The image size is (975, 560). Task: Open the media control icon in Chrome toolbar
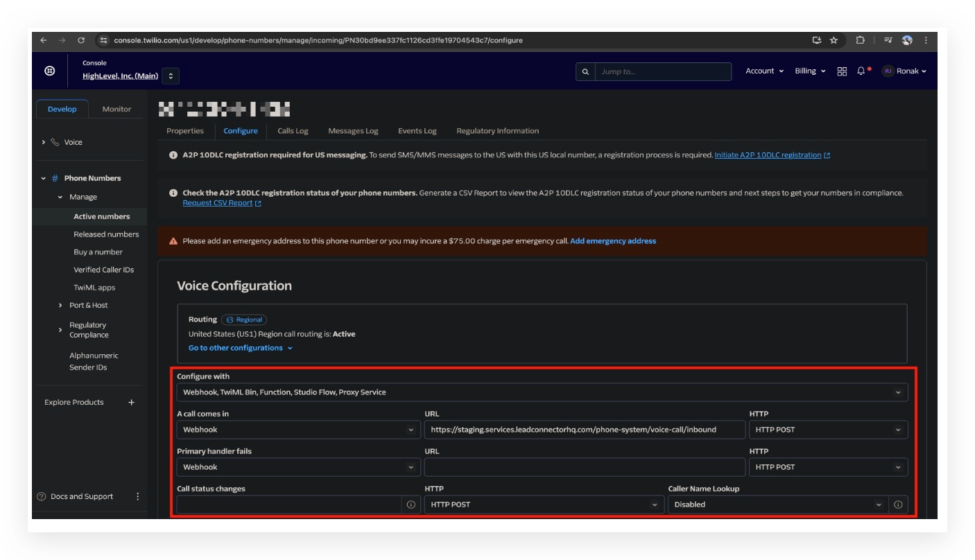888,40
